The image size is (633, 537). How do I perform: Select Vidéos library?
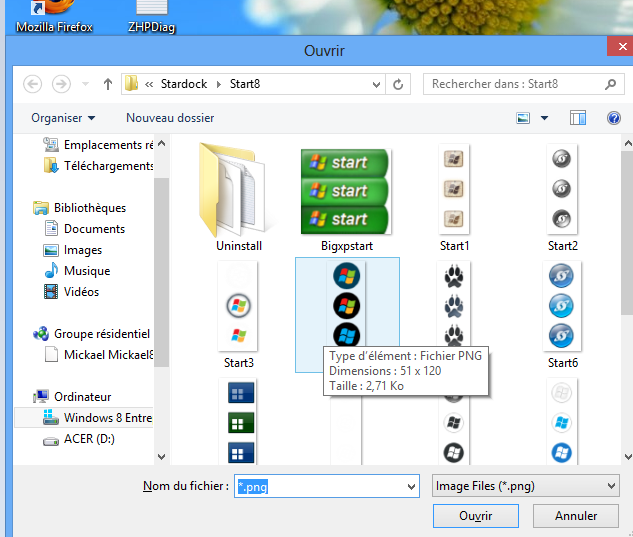click(x=71, y=292)
